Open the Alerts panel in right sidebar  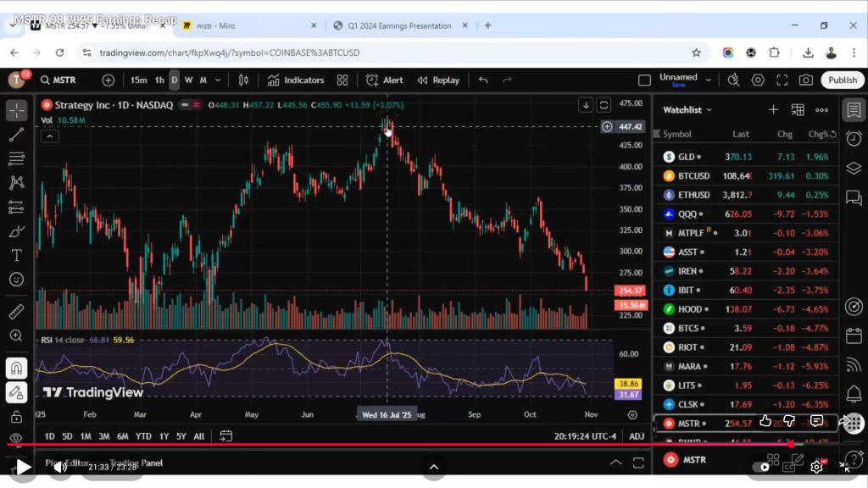pos(854,138)
